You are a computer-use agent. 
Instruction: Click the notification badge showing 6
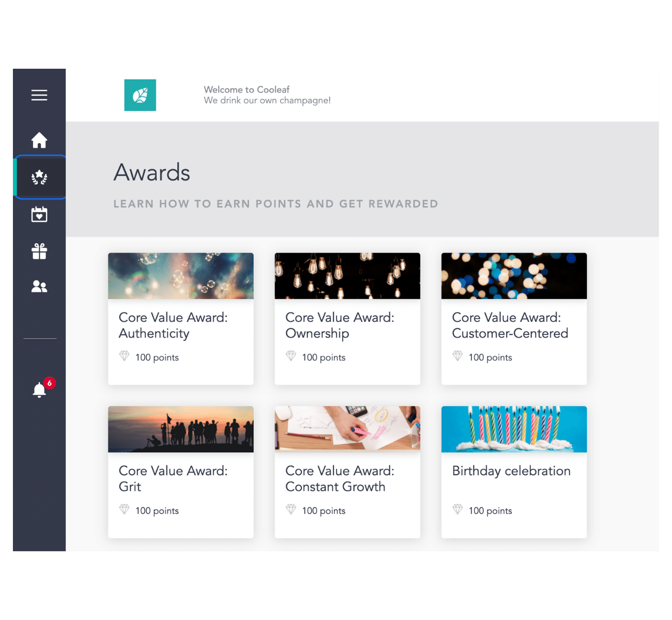[x=49, y=382]
